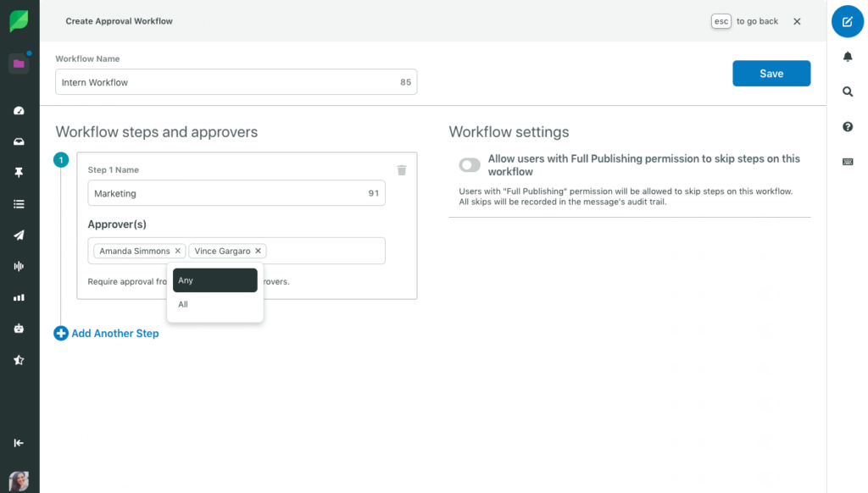Image resolution: width=868 pixels, height=493 pixels.
Task: Remove Vince Gargaro from approvers
Action: click(259, 251)
